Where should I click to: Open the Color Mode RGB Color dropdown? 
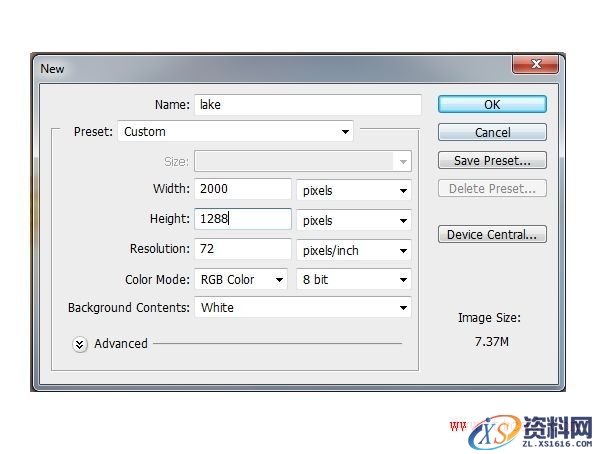[x=241, y=280]
